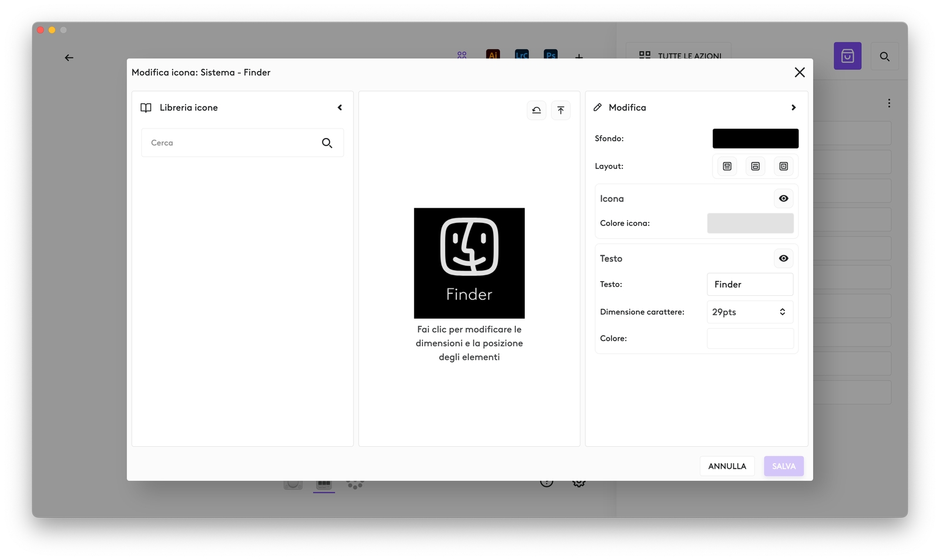
Task: Open the Sfondo black color swatch
Action: tap(756, 139)
